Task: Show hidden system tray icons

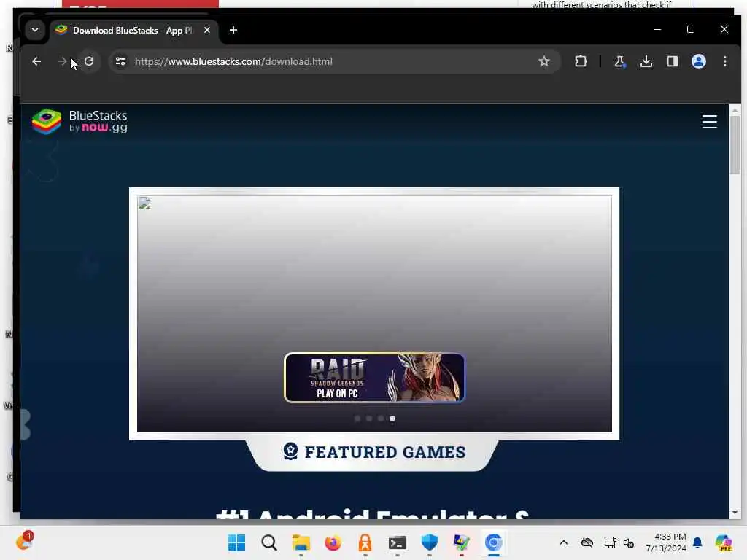Action: pos(564,542)
